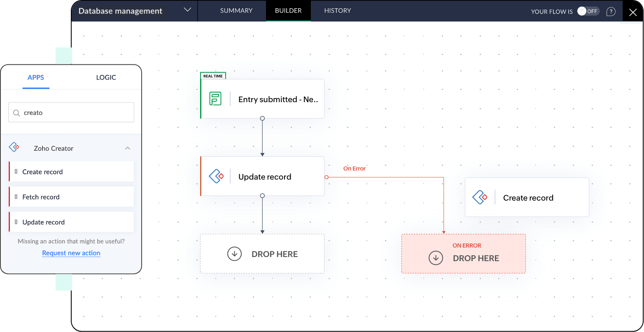Image resolution: width=644 pixels, height=332 pixels.
Task: Select the APPS tab
Action: coord(36,77)
